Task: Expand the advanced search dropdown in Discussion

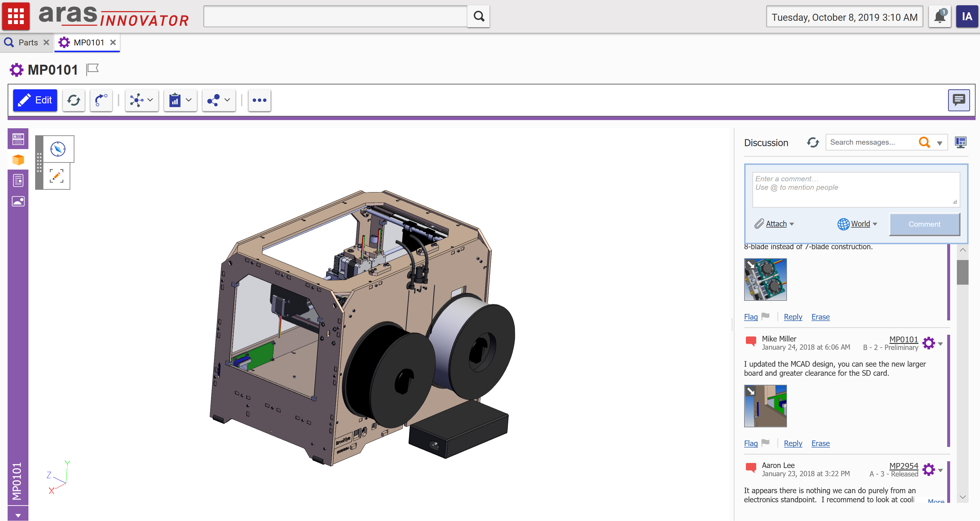Action: point(940,143)
